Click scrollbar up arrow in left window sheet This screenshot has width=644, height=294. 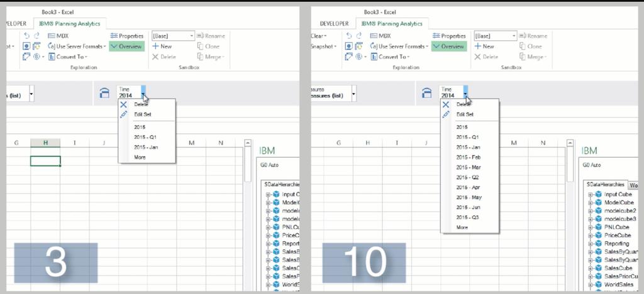247,143
